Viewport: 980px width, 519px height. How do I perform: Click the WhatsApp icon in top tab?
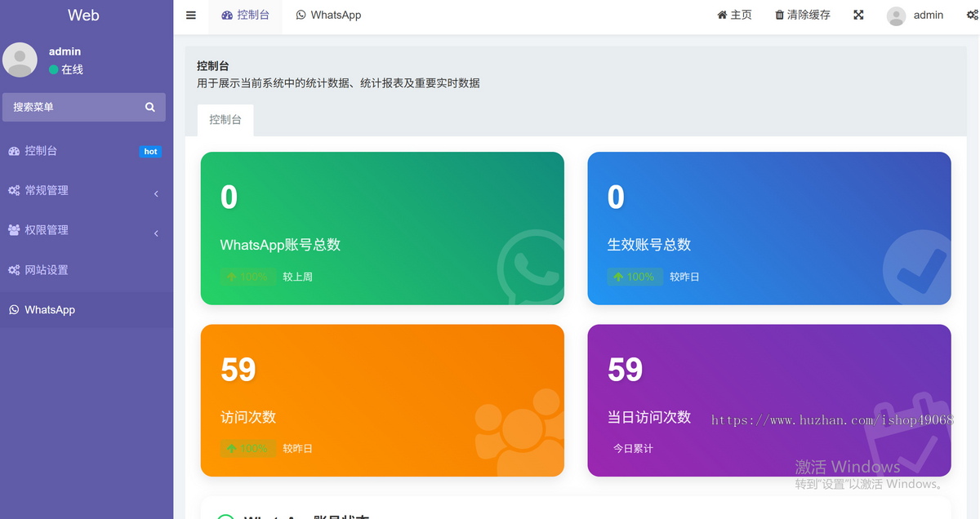(301, 15)
